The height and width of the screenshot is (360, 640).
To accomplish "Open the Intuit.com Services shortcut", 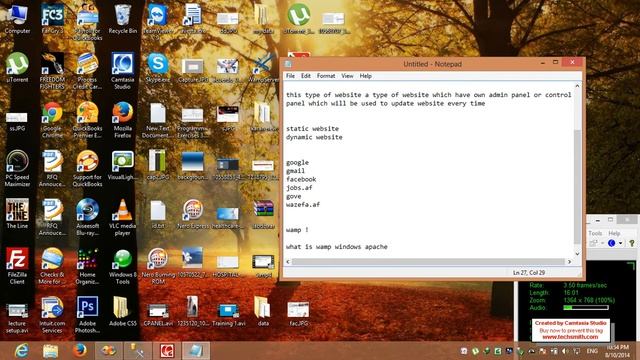I will click(x=52, y=314).
